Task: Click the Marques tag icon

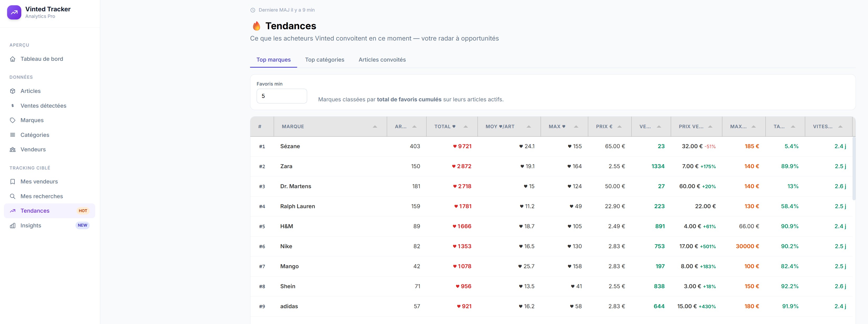Action: (12, 120)
